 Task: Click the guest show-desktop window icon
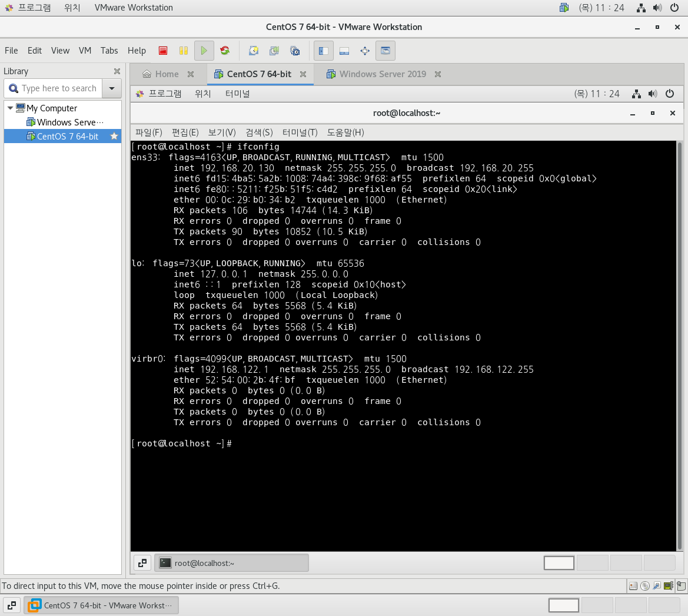tap(142, 563)
